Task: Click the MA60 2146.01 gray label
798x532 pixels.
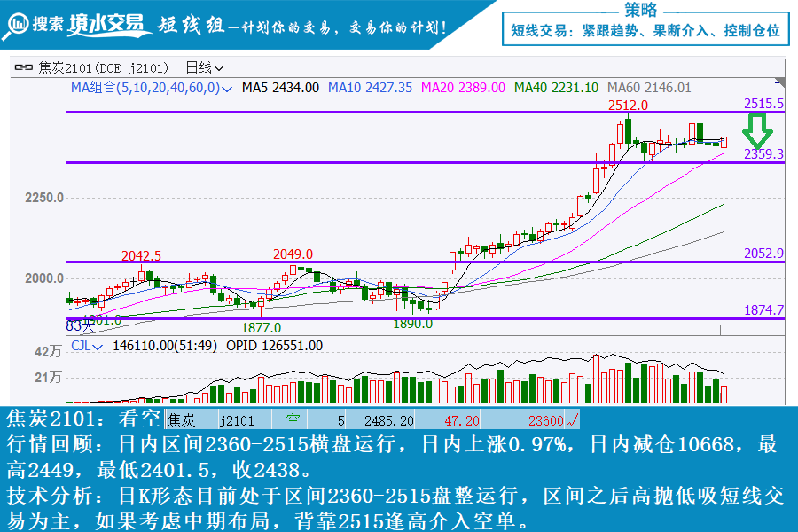Action: click(648, 88)
